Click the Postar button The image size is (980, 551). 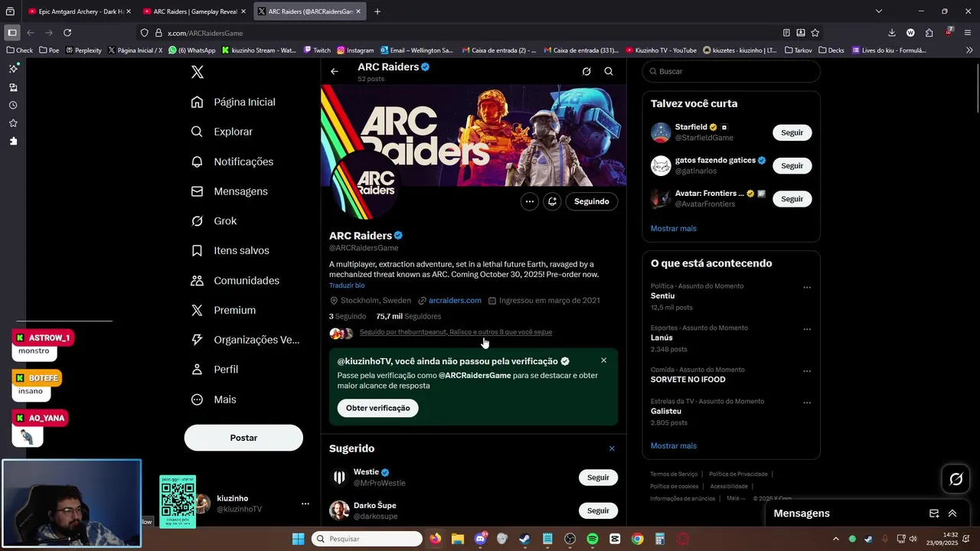pos(243,438)
